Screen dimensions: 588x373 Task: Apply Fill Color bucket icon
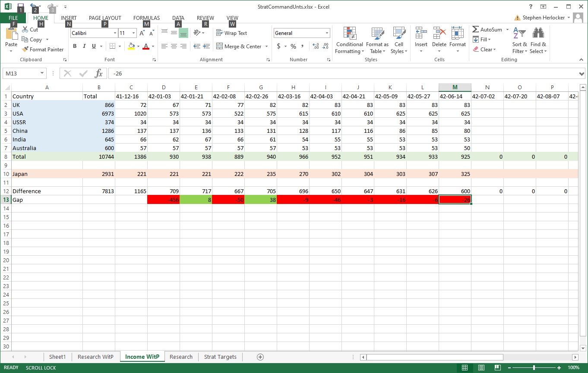tap(132, 46)
